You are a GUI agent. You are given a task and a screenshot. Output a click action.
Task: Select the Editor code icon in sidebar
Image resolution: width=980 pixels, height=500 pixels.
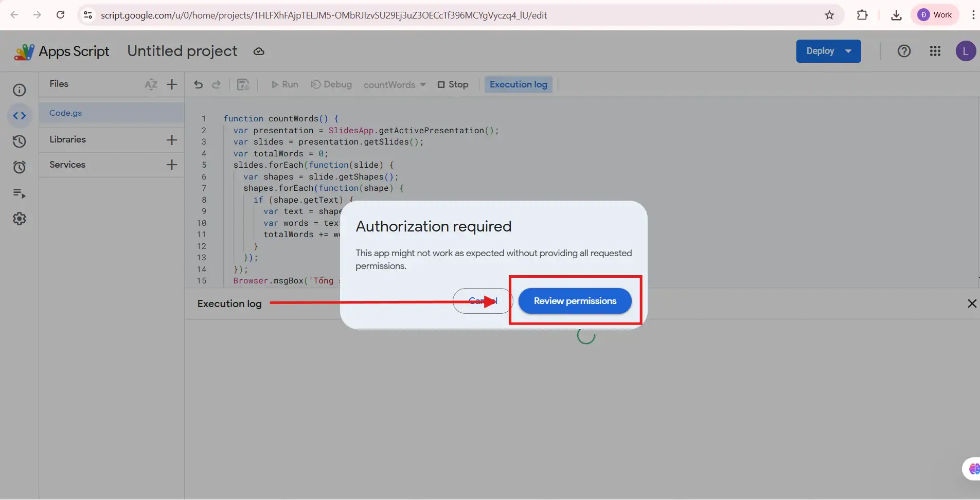pyautogui.click(x=20, y=116)
